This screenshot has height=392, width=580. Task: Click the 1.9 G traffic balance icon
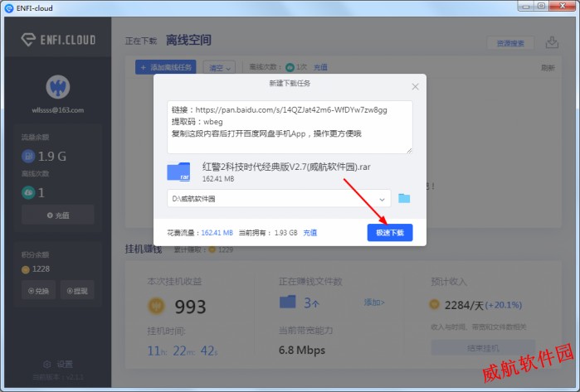click(28, 157)
